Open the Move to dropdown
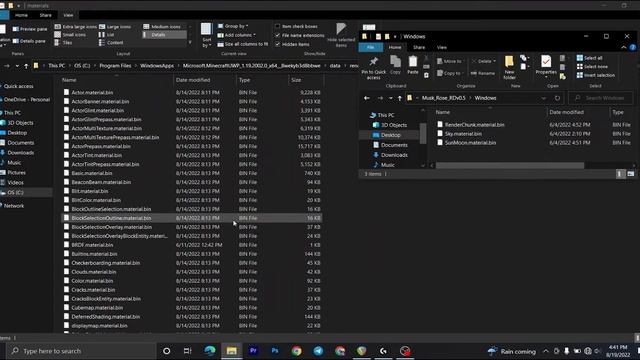The width and height of the screenshot is (640, 360). tap(450, 61)
